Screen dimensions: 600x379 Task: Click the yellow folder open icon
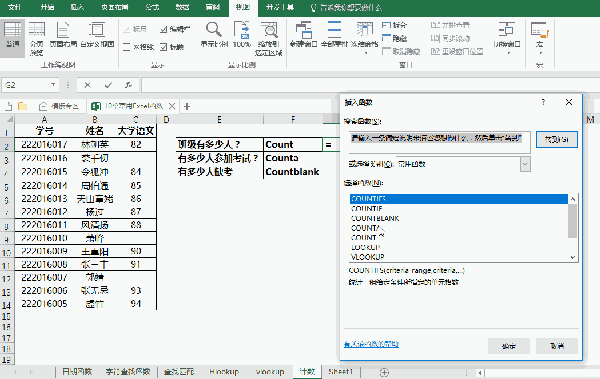[x=23, y=106]
